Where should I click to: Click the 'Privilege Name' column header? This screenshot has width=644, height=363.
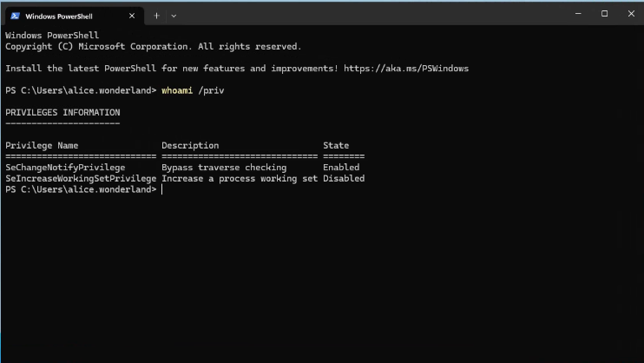[42, 145]
